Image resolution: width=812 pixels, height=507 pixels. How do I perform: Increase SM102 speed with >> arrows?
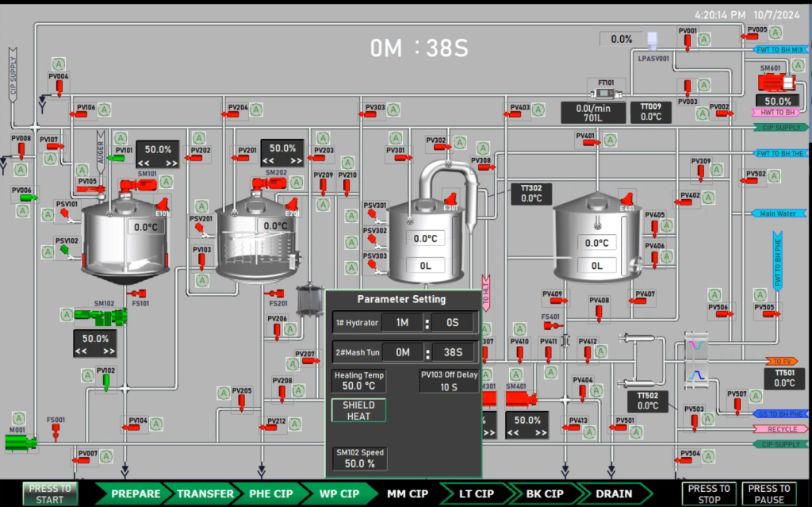(109, 351)
